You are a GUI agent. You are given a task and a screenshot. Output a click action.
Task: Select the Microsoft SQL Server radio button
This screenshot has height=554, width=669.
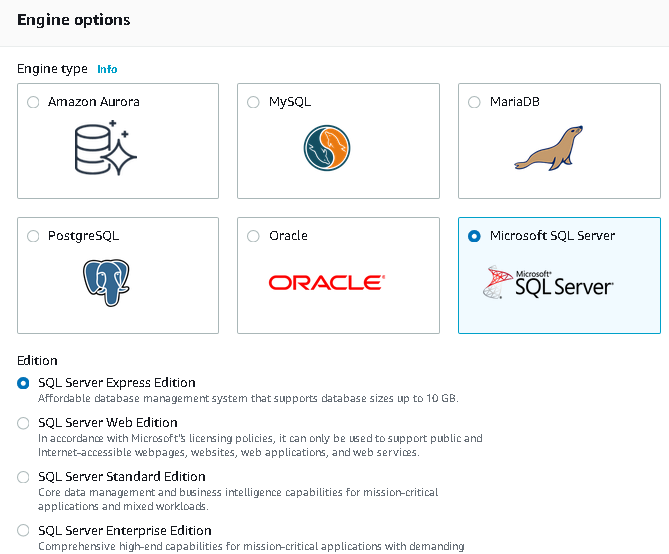click(475, 236)
